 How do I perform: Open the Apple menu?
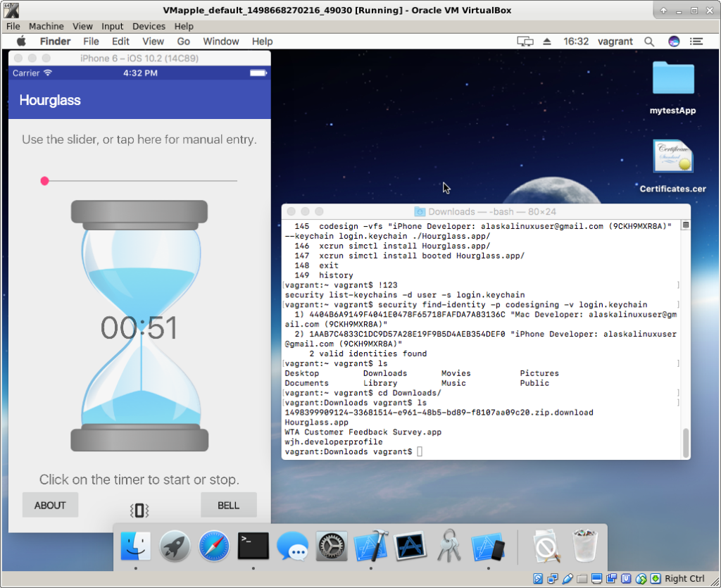(x=21, y=42)
